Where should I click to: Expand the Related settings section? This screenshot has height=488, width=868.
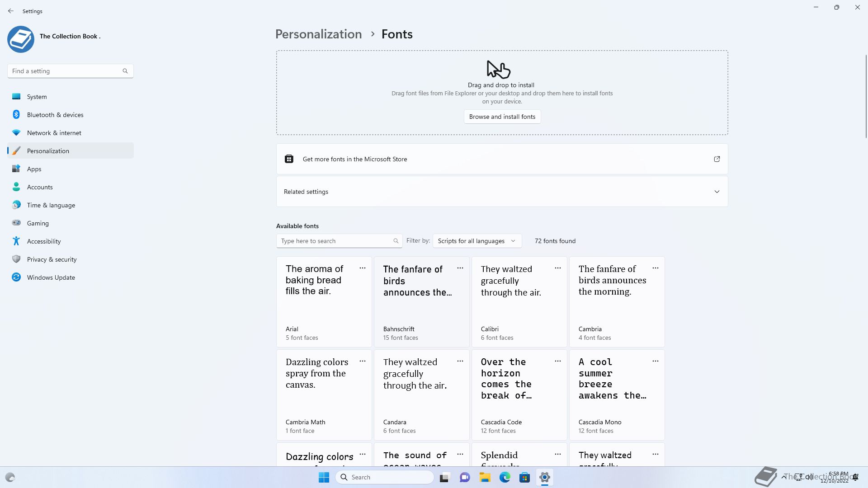(502, 192)
